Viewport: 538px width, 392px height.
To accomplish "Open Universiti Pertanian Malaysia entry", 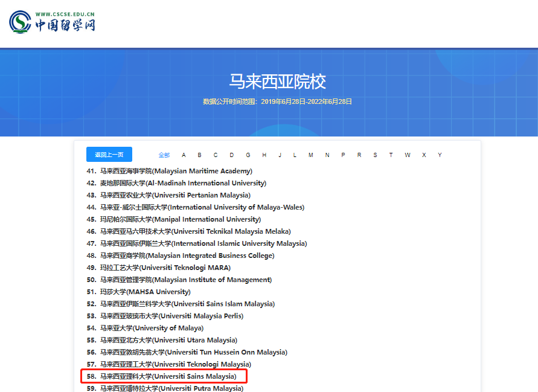I will point(168,195).
